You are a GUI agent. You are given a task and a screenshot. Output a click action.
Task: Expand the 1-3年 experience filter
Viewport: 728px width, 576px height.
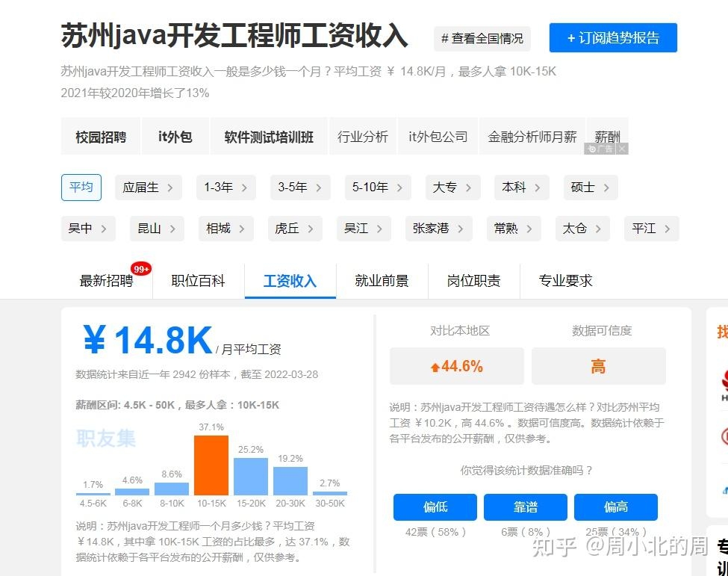[x=225, y=188]
